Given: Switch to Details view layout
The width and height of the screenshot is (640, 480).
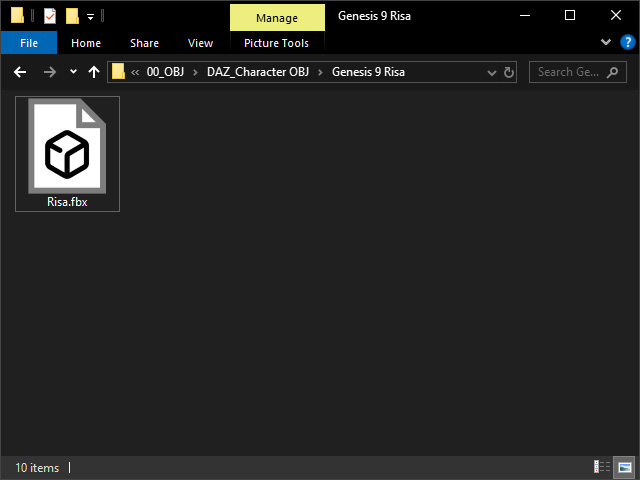Looking at the screenshot, I should point(602,466).
